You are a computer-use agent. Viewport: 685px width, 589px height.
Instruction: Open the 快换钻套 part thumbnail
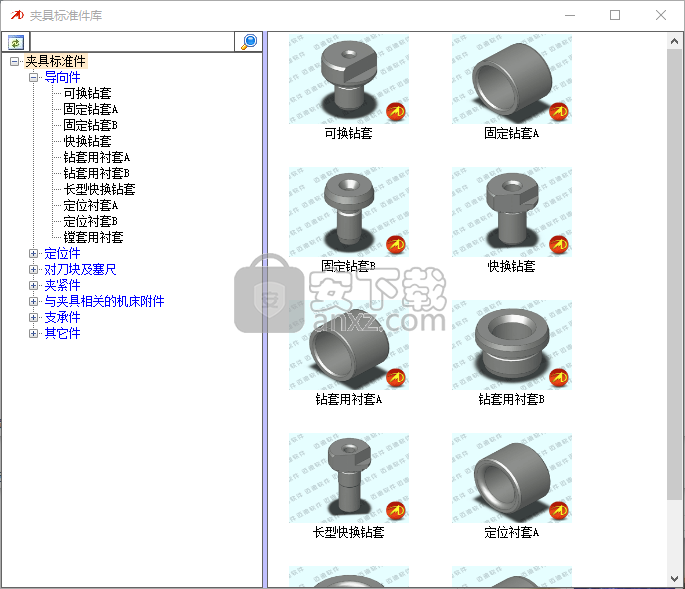point(512,212)
